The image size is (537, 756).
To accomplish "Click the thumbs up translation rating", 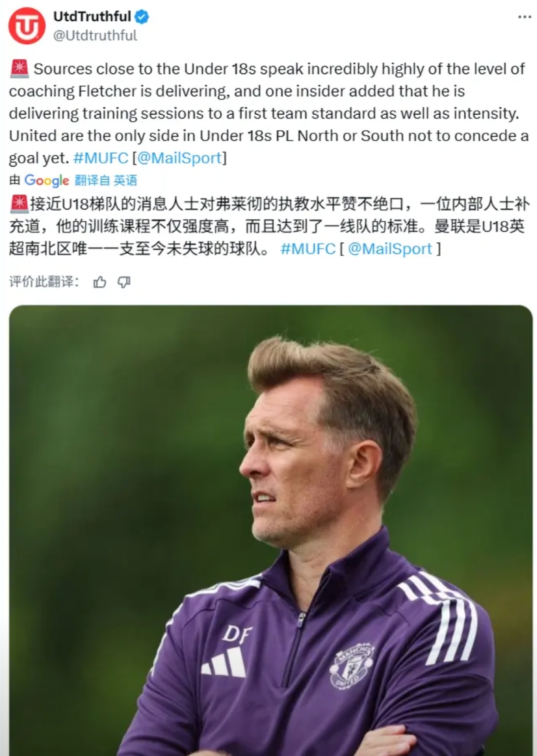I will click(99, 282).
